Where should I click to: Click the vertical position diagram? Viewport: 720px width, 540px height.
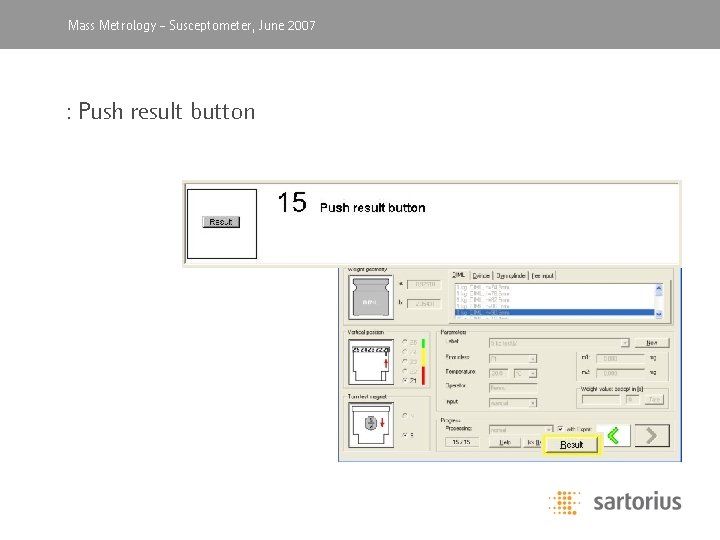tap(371, 362)
